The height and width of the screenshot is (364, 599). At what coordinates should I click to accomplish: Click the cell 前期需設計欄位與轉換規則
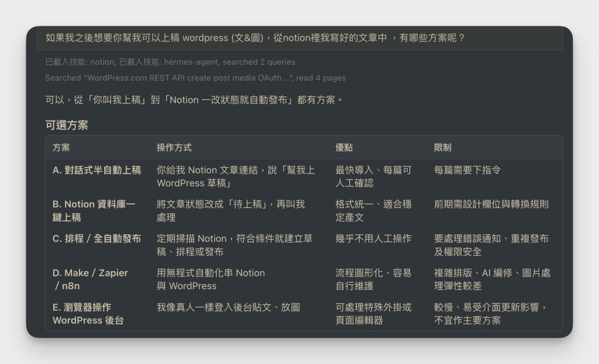coord(491,204)
